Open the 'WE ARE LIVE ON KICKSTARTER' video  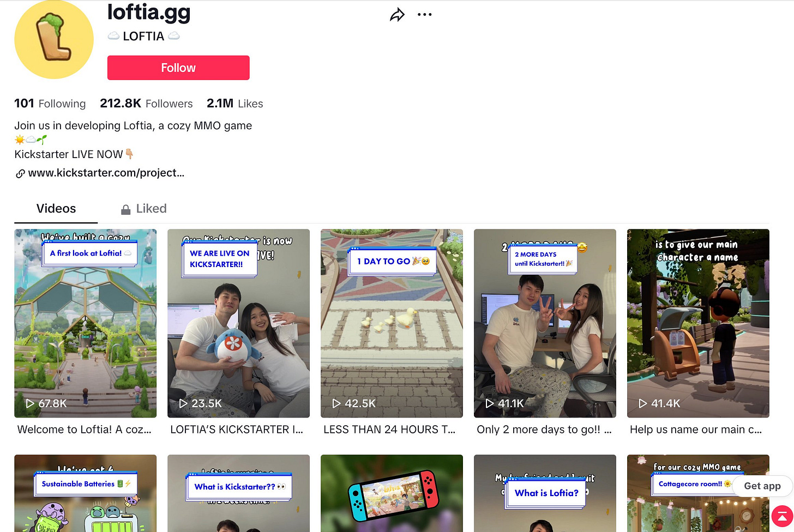tap(238, 323)
